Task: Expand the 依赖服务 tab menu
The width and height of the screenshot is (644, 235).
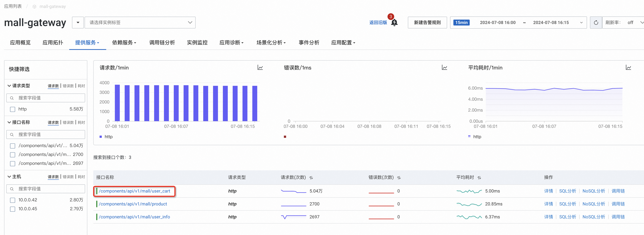Action: [x=124, y=43]
